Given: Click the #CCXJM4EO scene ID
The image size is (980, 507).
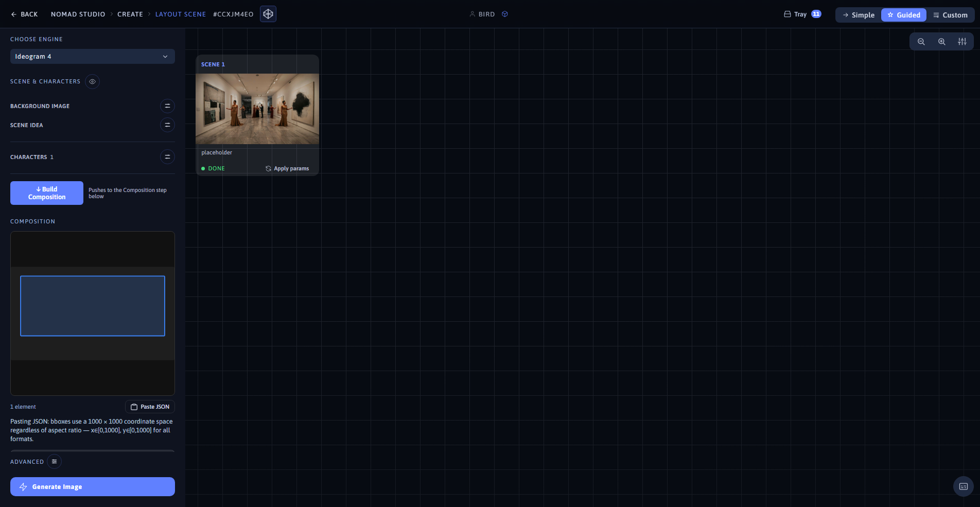Looking at the screenshot, I should [x=233, y=14].
